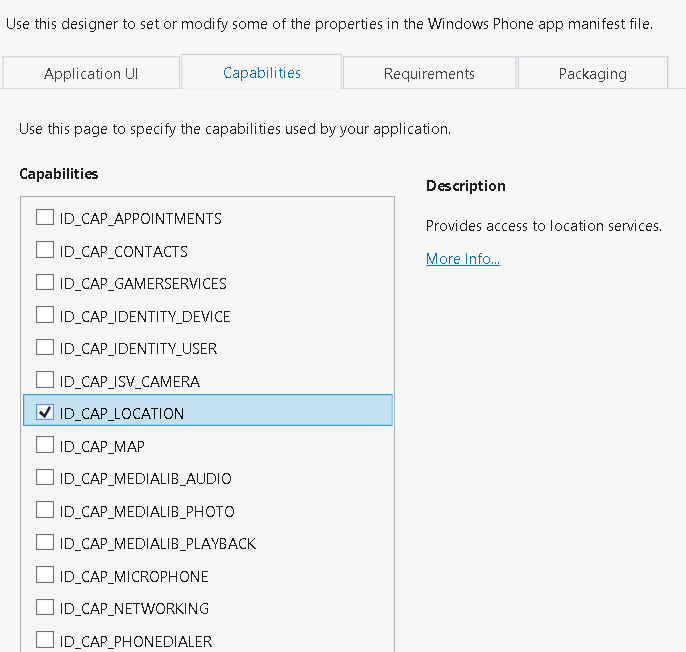Uncheck the ID_CAP_LOCATION checkbox
The height and width of the screenshot is (652, 686).
pyautogui.click(x=45, y=412)
